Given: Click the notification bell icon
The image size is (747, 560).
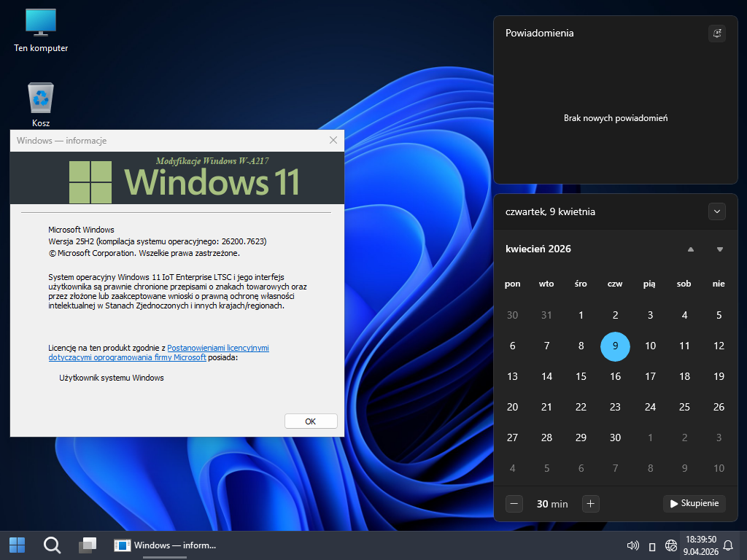Looking at the screenshot, I should pyautogui.click(x=727, y=545).
